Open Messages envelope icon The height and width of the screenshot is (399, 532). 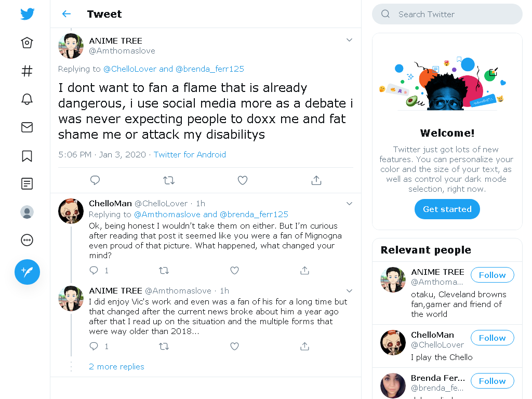(27, 127)
